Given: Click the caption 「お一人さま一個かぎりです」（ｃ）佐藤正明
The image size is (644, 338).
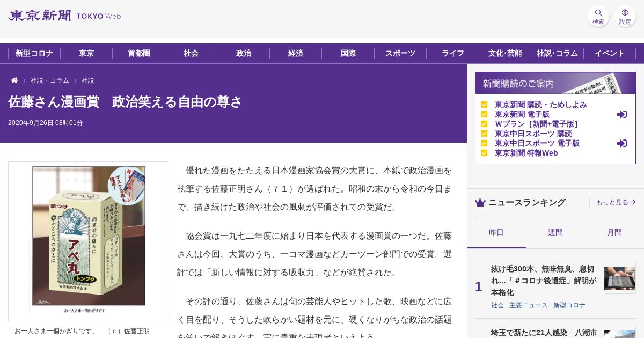Looking at the screenshot, I should point(79,331).
